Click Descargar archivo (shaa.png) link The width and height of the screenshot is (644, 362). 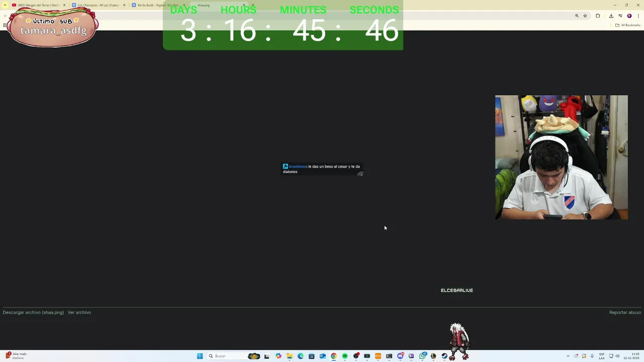[x=33, y=312]
